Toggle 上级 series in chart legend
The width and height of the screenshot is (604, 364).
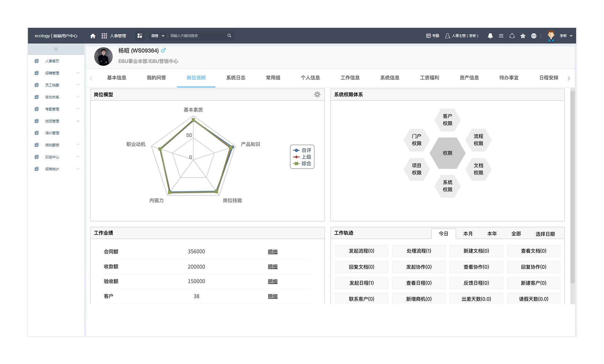pyautogui.click(x=302, y=157)
